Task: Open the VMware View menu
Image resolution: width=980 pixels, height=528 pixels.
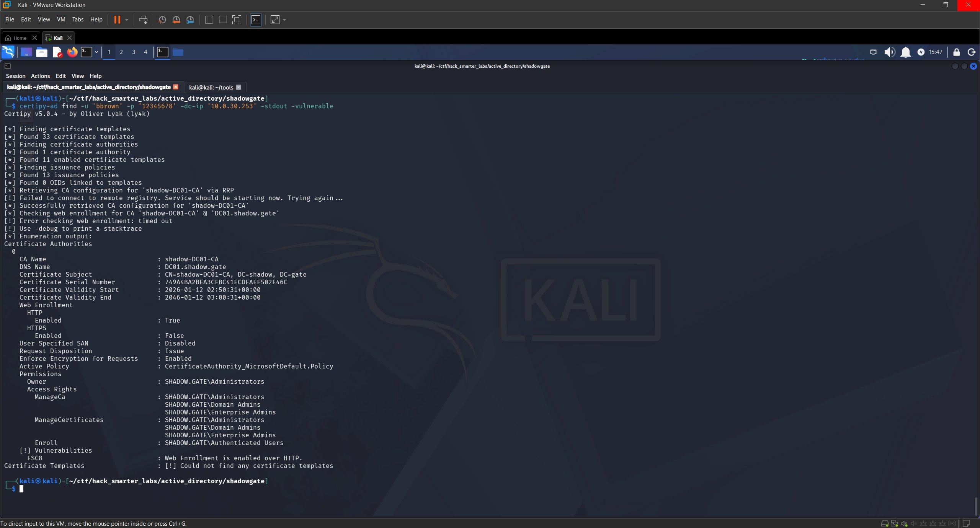Action: click(x=44, y=20)
